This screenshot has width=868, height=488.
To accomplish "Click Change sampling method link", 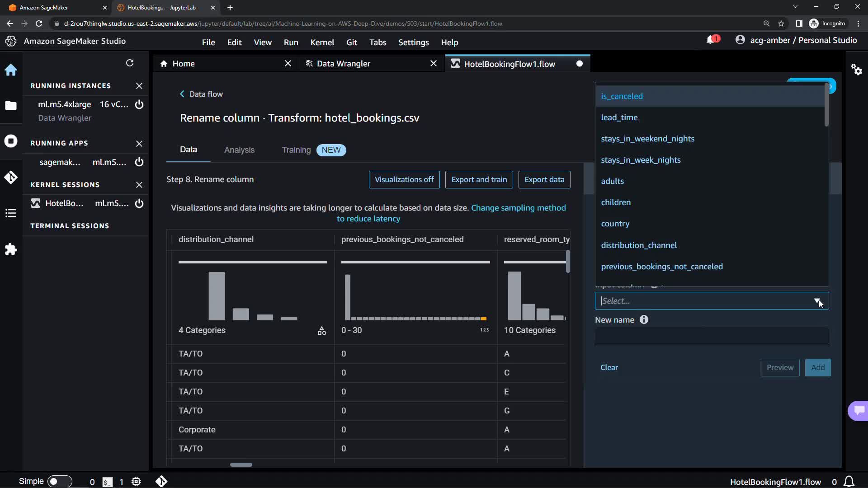I will tap(518, 208).
